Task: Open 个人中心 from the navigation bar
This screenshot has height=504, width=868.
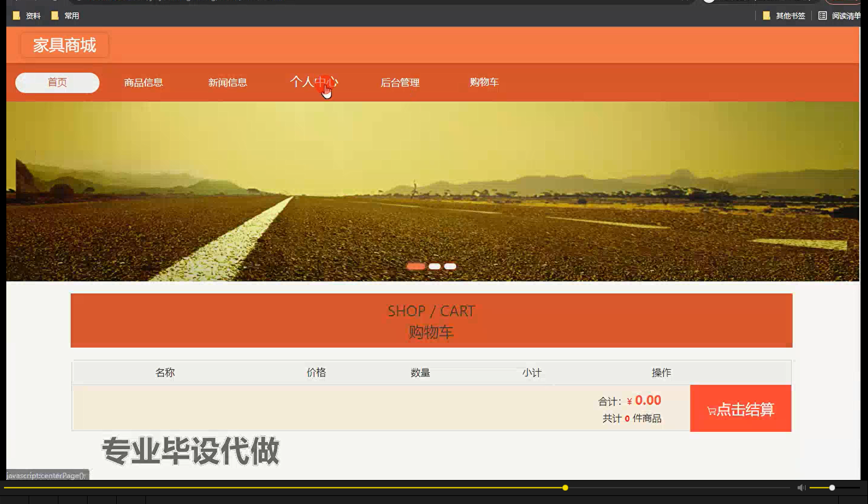Action: coord(314,82)
